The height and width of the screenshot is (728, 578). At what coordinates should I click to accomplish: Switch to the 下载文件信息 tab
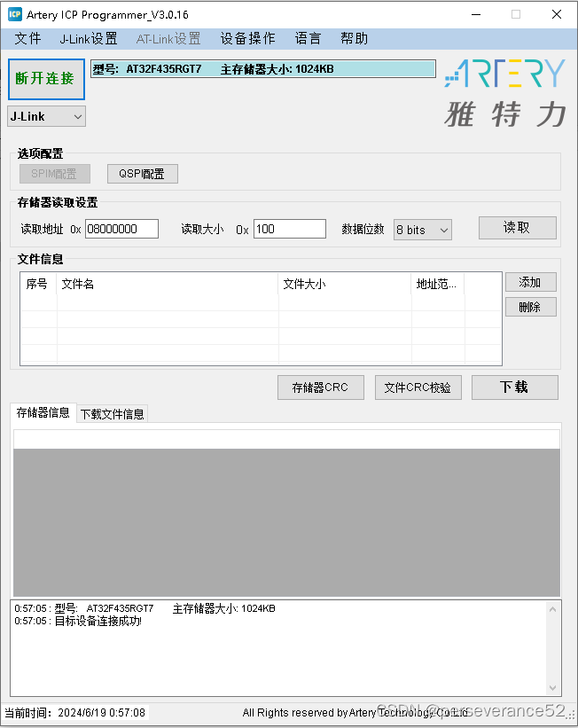[113, 414]
